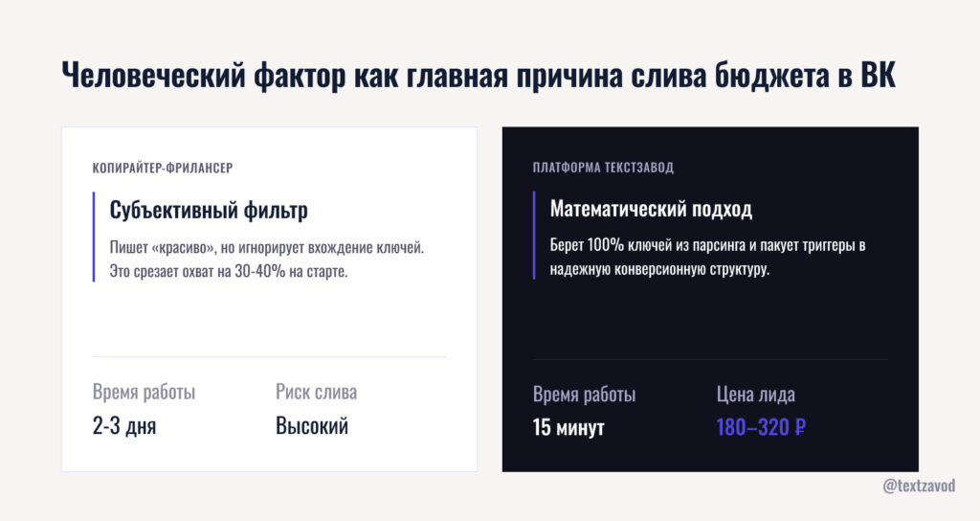Select the price '180–320 ₽'

click(761, 428)
